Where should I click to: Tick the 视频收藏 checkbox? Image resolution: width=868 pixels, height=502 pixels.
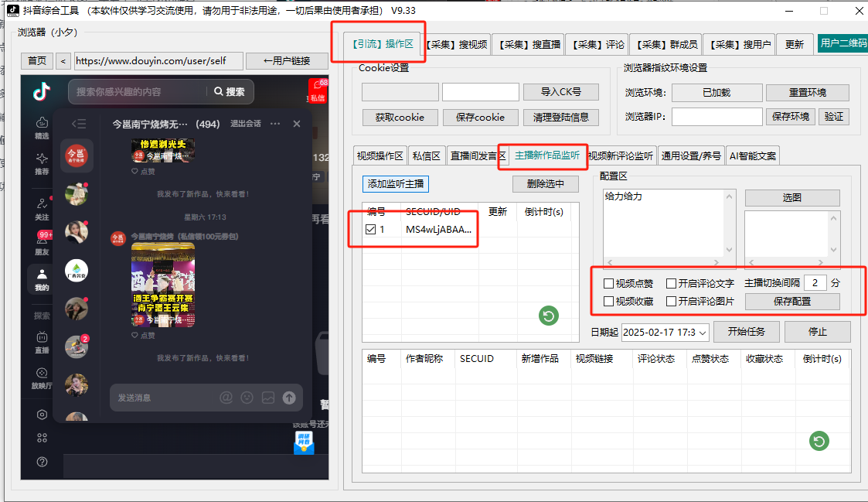coord(609,302)
